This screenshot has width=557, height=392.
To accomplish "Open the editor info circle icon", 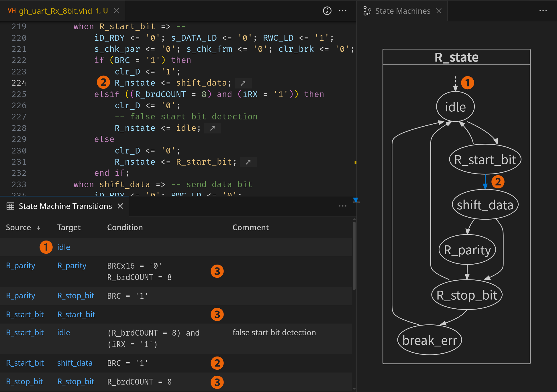I will [x=327, y=11].
